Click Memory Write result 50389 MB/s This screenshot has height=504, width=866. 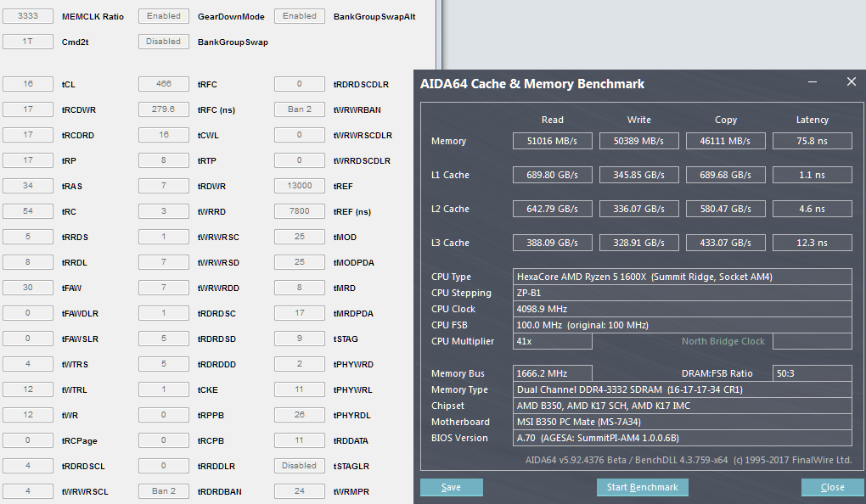pyautogui.click(x=639, y=141)
